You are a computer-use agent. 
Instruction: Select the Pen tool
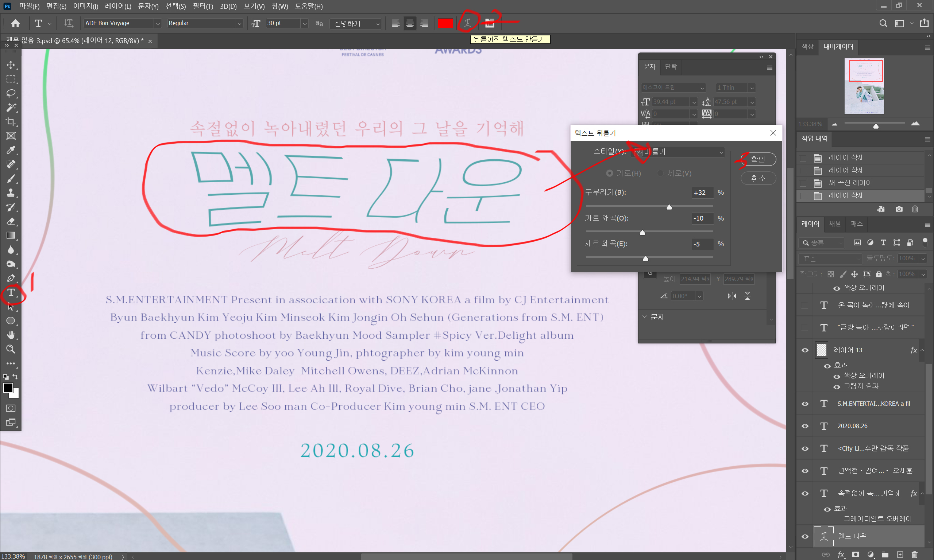pos(11,278)
